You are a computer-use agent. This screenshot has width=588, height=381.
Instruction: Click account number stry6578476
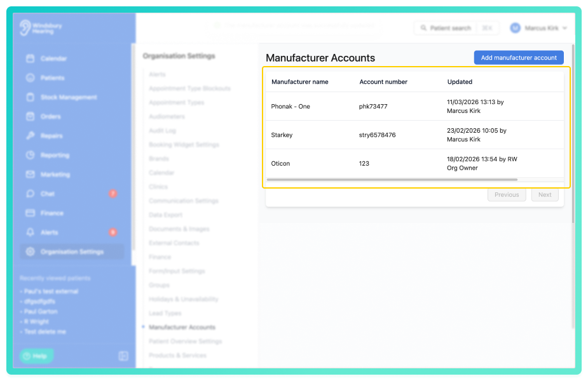377,135
